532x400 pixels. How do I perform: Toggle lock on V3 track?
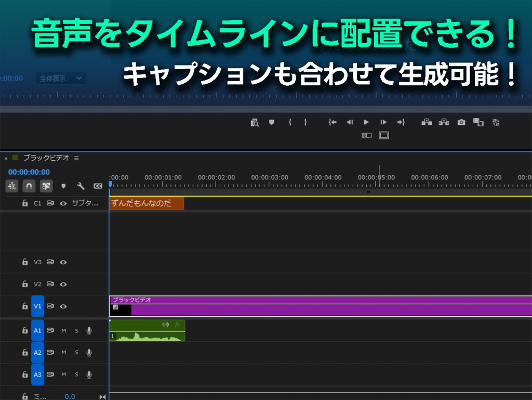[25, 262]
